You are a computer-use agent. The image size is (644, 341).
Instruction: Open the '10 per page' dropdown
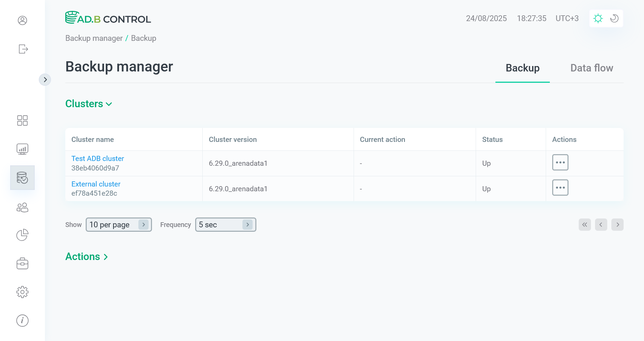[x=118, y=225]
